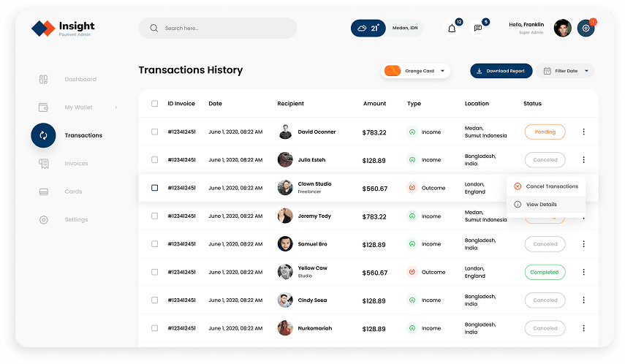Click the Download Report button

click(x=501, y=71)
